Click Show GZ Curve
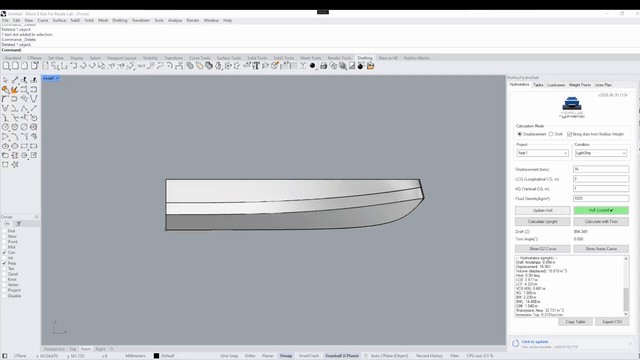This screenshot has height=360, width=640. click(542, 249)
